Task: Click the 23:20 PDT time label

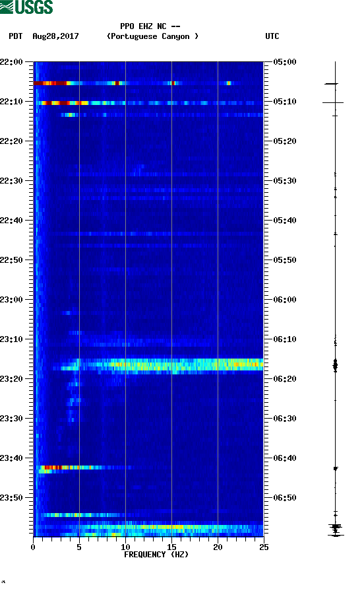Action: [x=11, y=379]
